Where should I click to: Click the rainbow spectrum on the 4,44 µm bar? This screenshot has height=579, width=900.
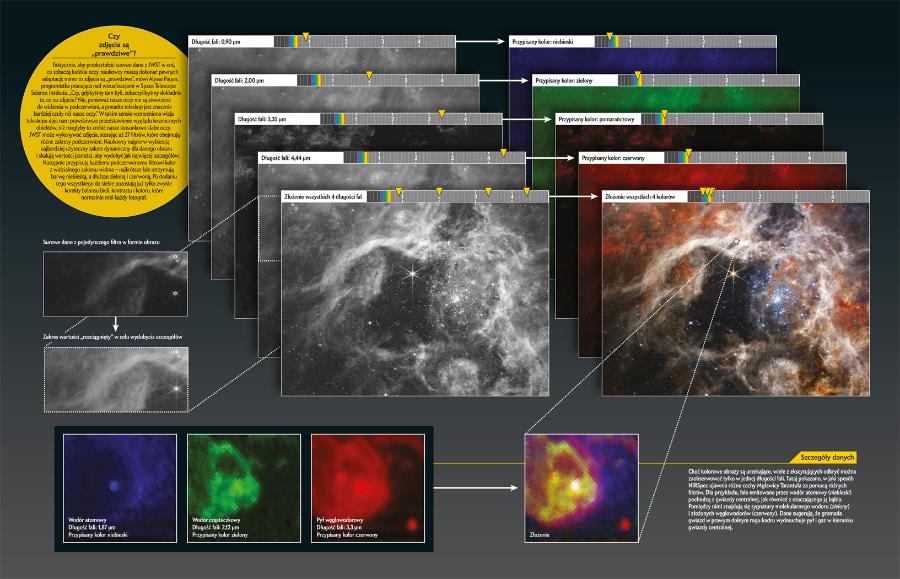pos(364,158)
